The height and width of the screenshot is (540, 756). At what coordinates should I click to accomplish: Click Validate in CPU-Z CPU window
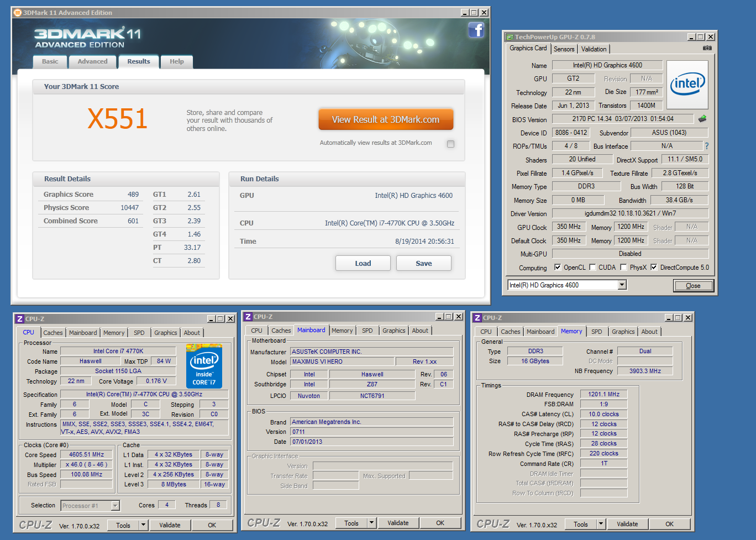point(170,525)
